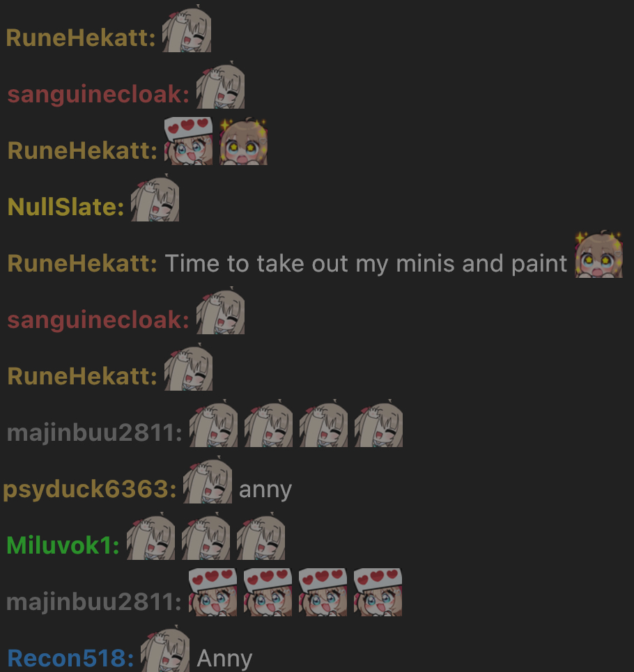Click majinbuu2811's username beside the hearts emotes
The height and width of the screenshot is (672, 634).
pyautogui.click(x=94, y=602)
